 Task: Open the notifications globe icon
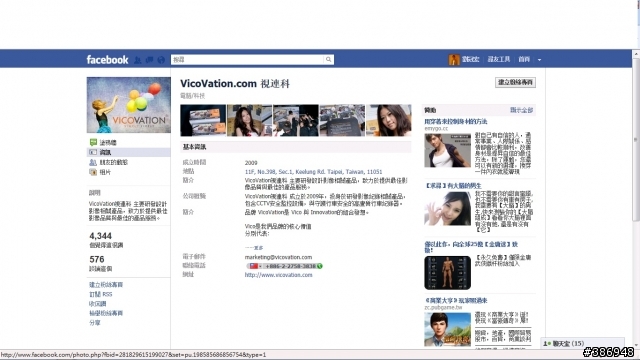point(161,60)
